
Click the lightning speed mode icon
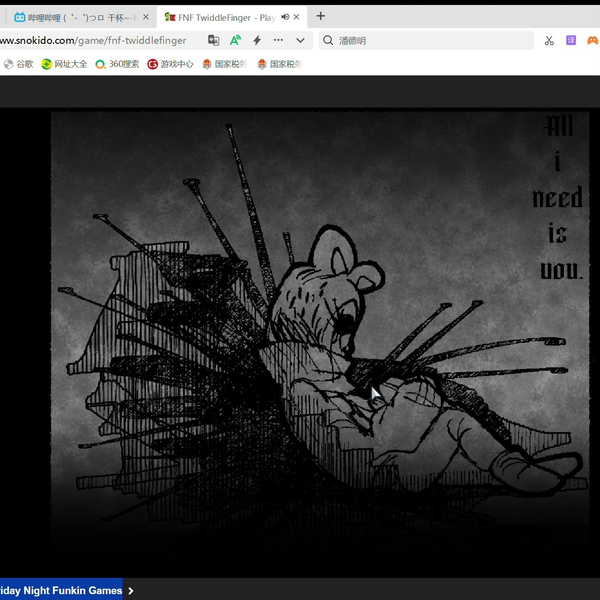coord(257,40)
